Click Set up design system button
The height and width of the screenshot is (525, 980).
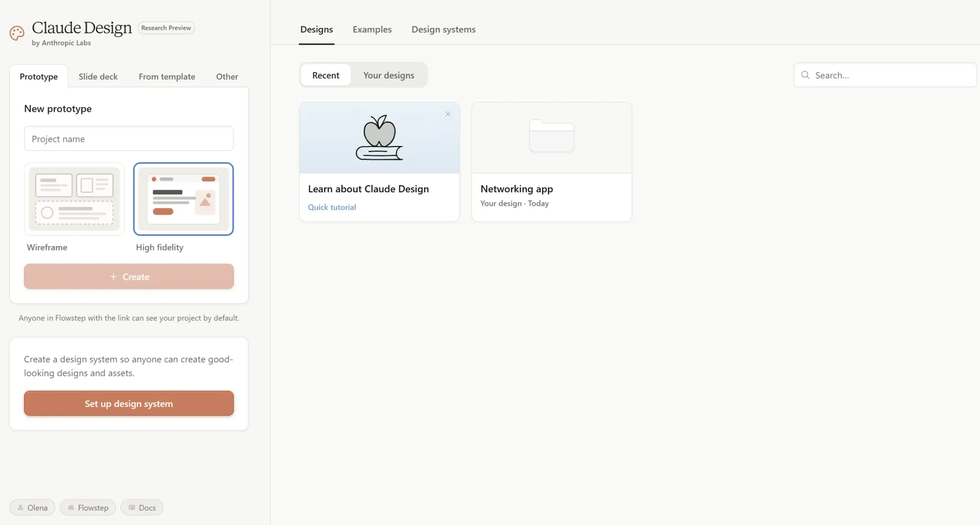pos(129,403)
